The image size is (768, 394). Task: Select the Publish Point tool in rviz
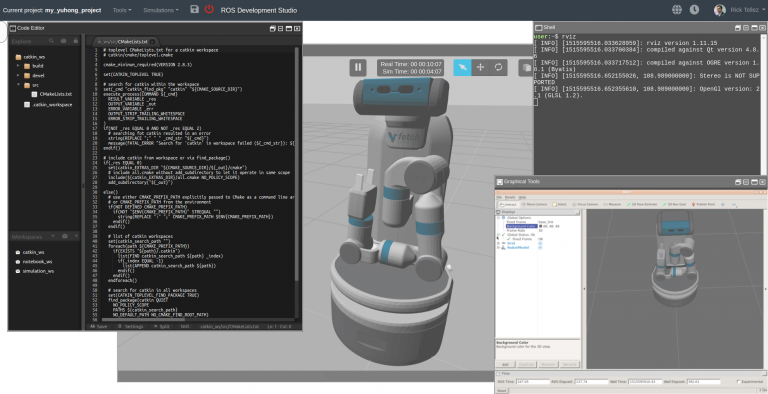pyautogui.click(x=703, y=204)
